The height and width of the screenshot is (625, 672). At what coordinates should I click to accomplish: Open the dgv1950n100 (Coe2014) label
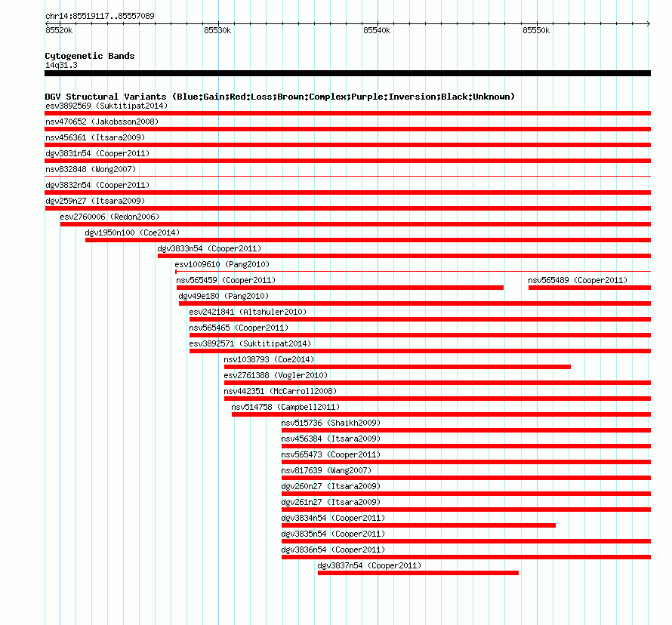(x=132, y=232)
